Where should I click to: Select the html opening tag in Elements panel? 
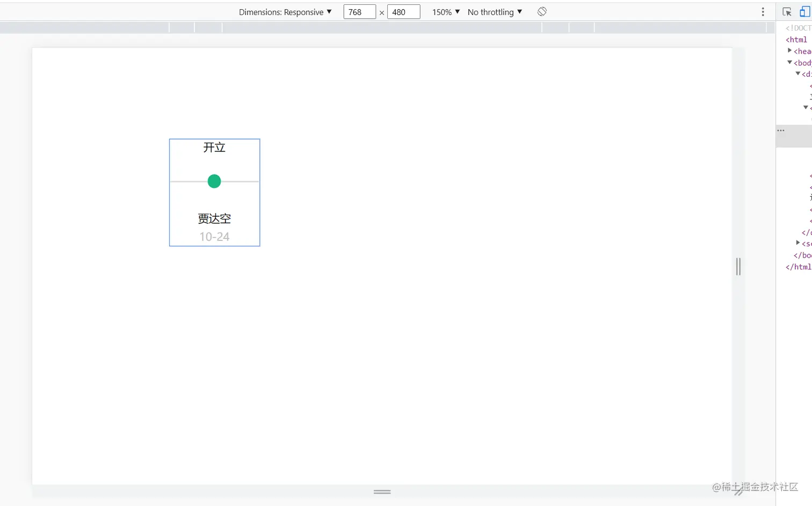click(x=796, y=39)
